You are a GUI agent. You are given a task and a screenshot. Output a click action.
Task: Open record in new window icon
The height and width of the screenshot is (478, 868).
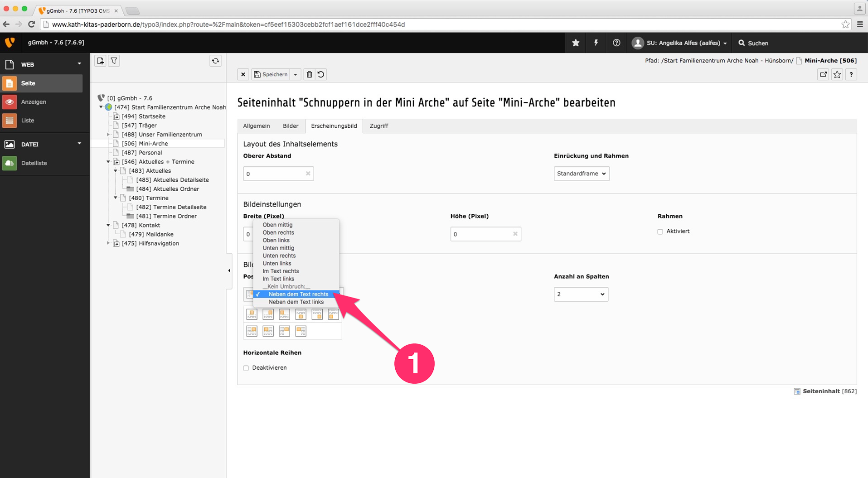823,74
